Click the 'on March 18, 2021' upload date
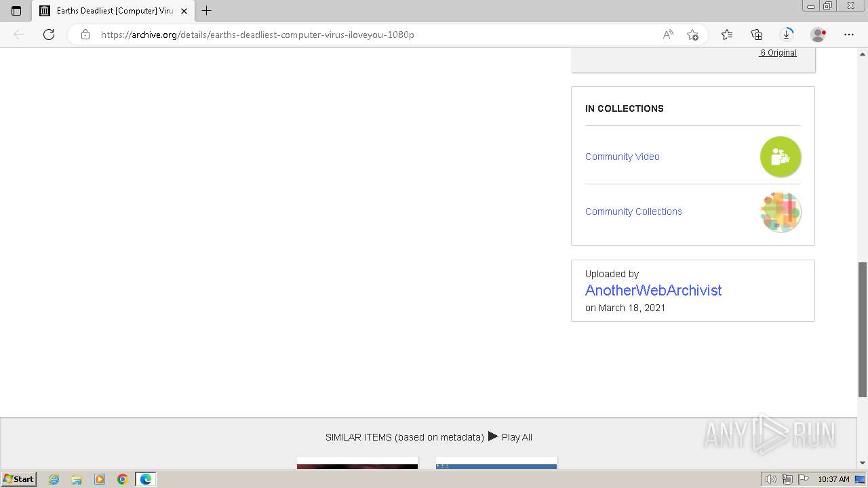This screenshot has height=488, width=868. click(625, 308)
